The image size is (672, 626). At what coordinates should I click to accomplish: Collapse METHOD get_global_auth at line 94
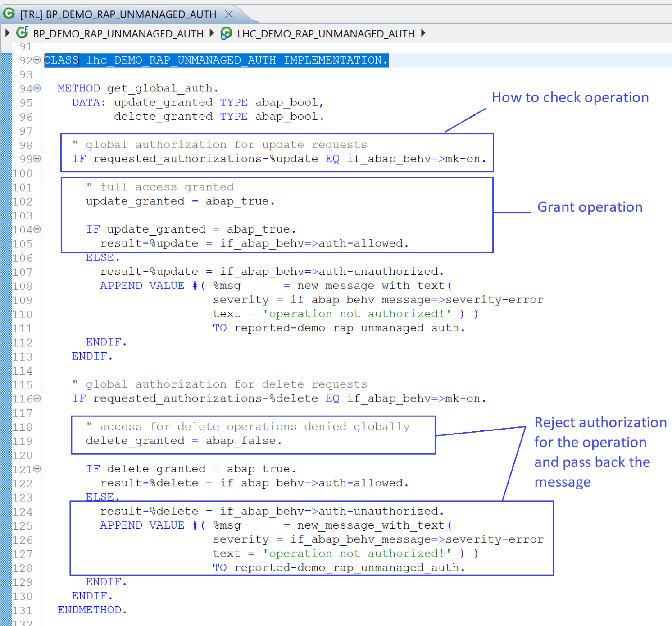pyautogui.click(x=37, y=88)
